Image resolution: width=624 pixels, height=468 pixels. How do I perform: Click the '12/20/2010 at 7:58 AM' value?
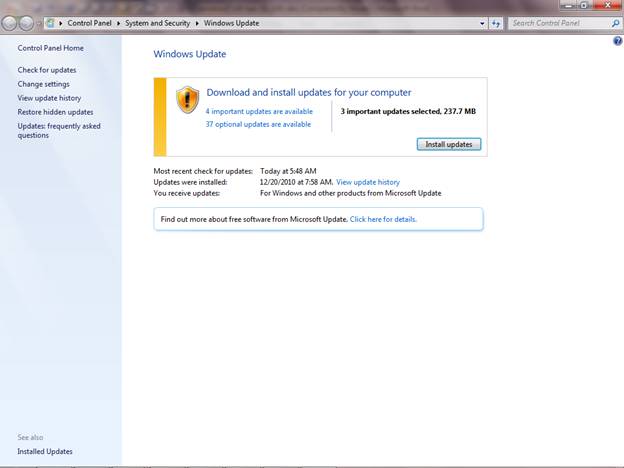tap(296, 182)
